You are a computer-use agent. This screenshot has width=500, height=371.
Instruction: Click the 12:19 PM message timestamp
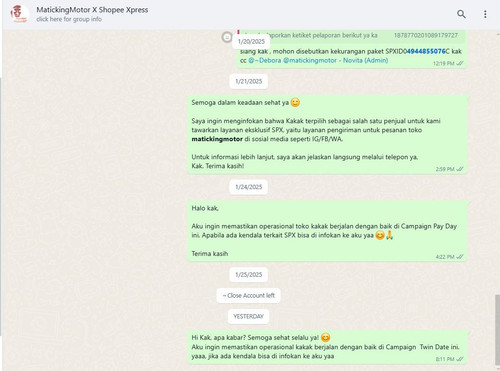[444, 63]
